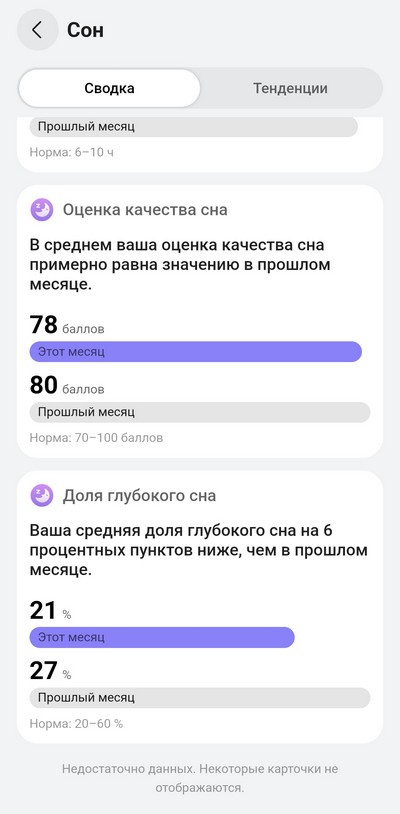Tap the 21 % deep sleep value

(x=50, y=610)
